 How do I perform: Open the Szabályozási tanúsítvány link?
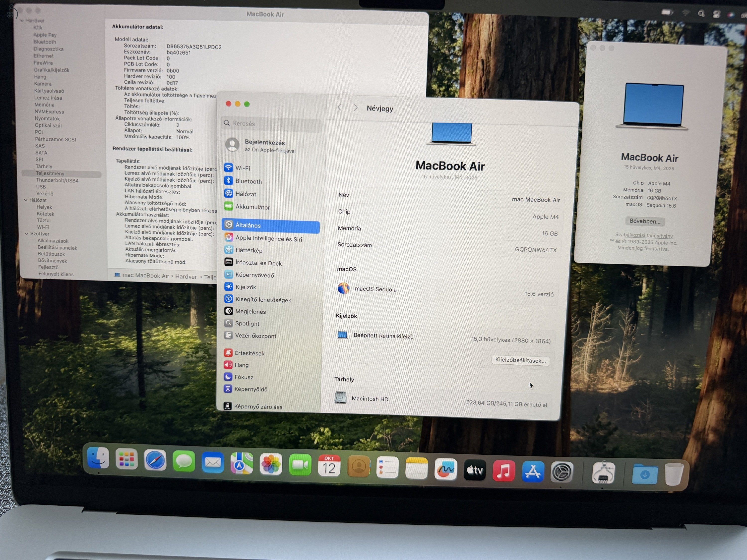click(644, 235)
